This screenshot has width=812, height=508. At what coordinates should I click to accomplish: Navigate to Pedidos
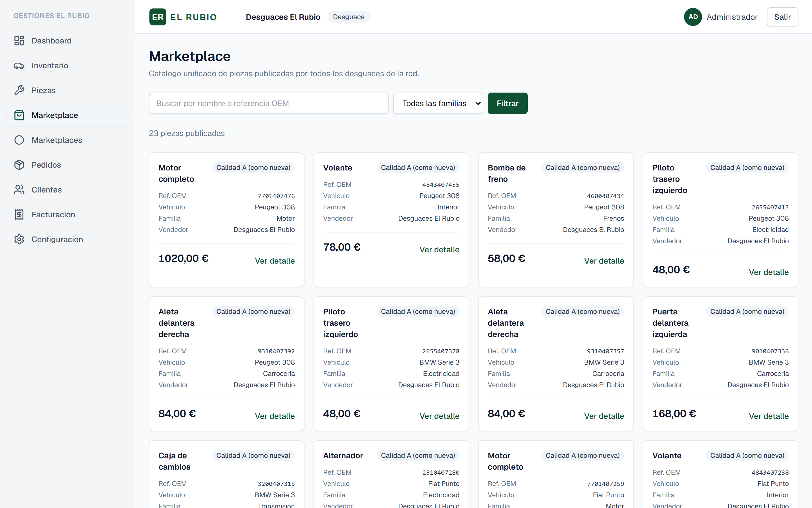tap(67, 165)
